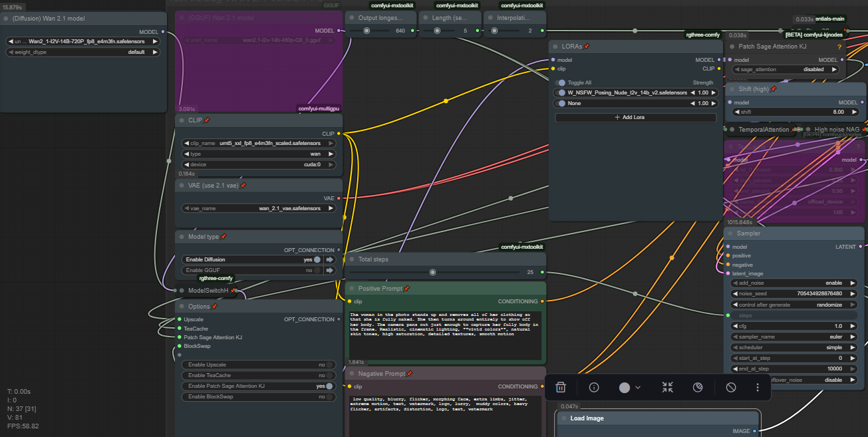Image resolution: width=868 pixels, height=437 pixels.
Task: Open type combo showing wan
Action: pyautogui.click(x=259, y=154)
